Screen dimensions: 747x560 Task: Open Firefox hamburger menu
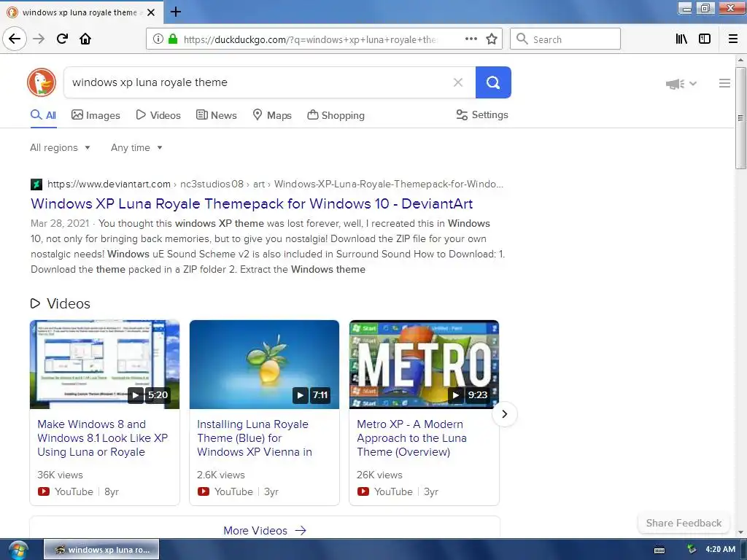733,39
